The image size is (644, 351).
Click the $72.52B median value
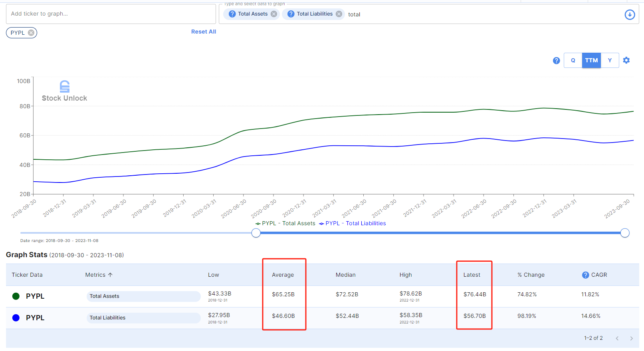[347, 294]
